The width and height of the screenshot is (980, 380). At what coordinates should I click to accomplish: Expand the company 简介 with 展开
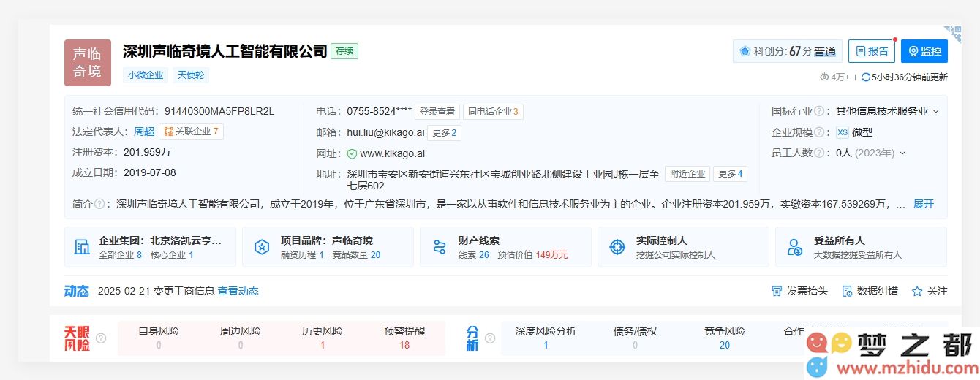coord(923,204)
